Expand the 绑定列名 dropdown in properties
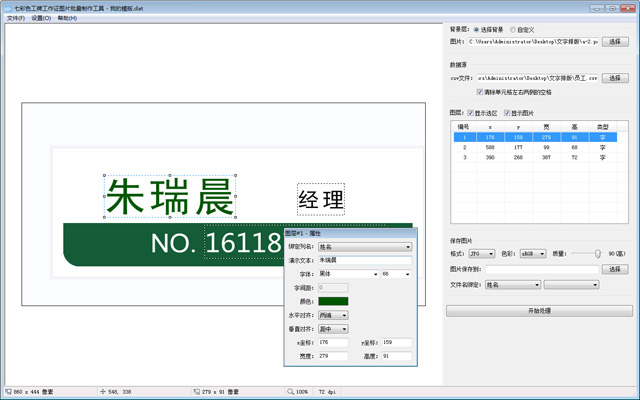640x400 pixels. click(x=365, y=247)
